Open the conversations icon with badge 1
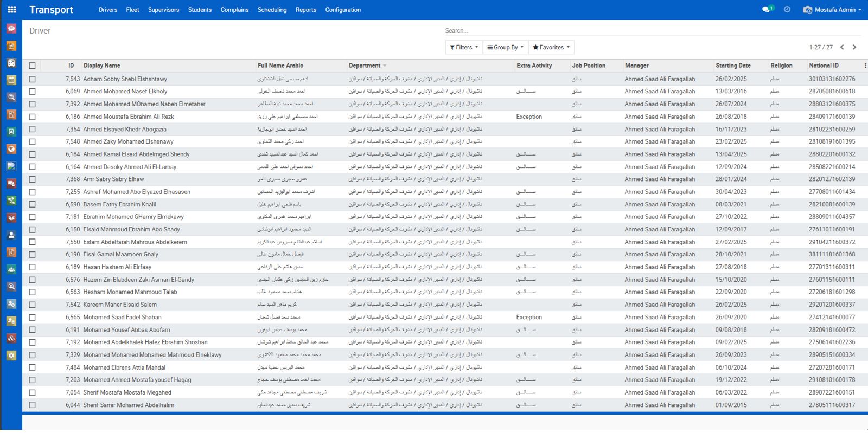 coord(766,10)
